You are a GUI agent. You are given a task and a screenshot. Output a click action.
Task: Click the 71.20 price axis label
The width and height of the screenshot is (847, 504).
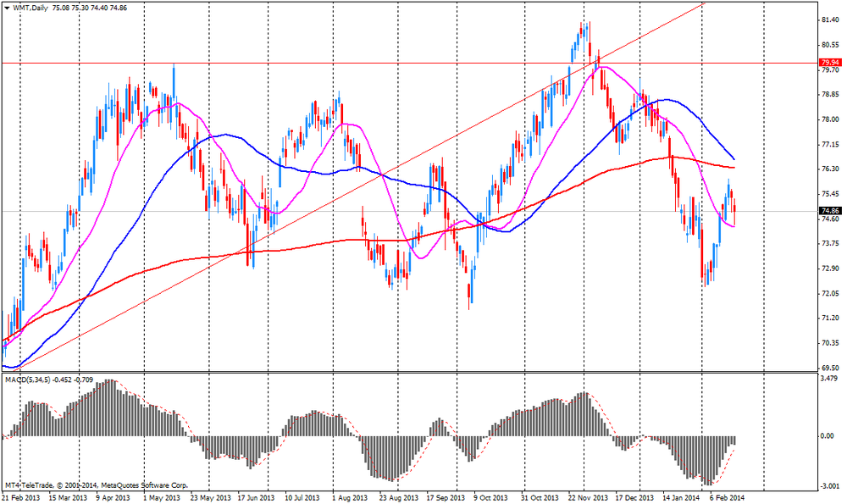click(x=829, y=318)
